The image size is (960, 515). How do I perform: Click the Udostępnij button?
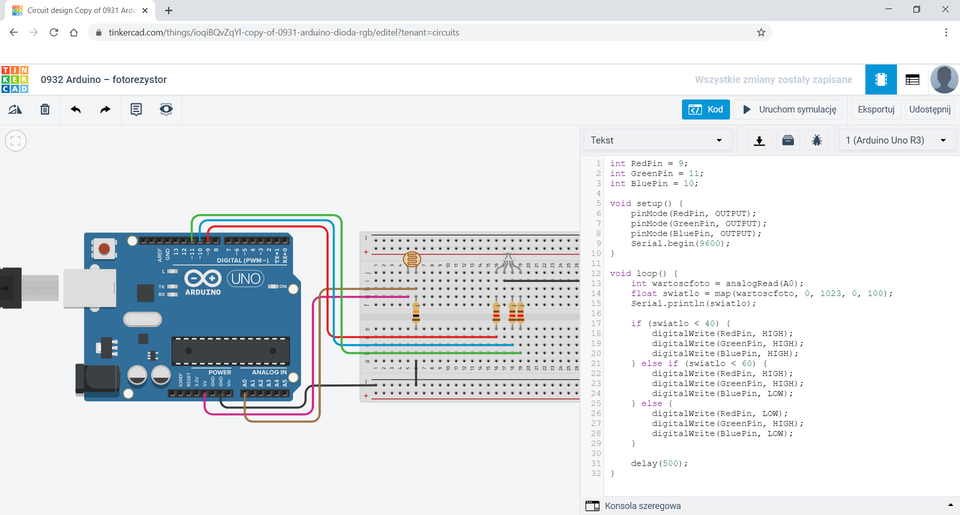pos(929,110)
